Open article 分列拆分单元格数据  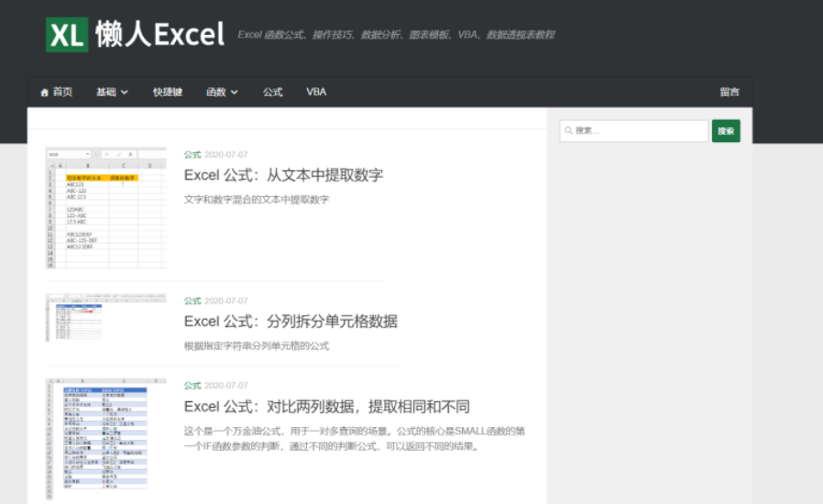click(291, 322)
